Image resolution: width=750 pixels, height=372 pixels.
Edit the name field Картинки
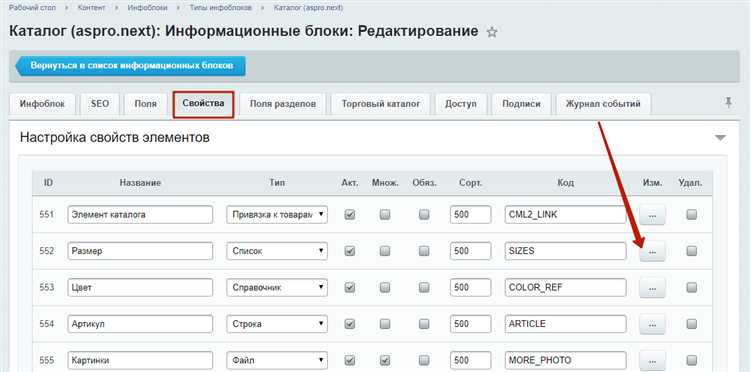(140, 360)
